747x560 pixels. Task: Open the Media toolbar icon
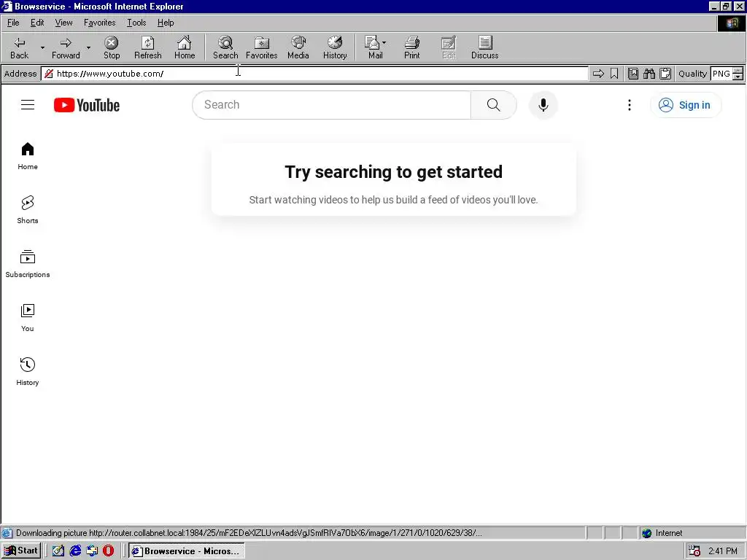(298, 47)
